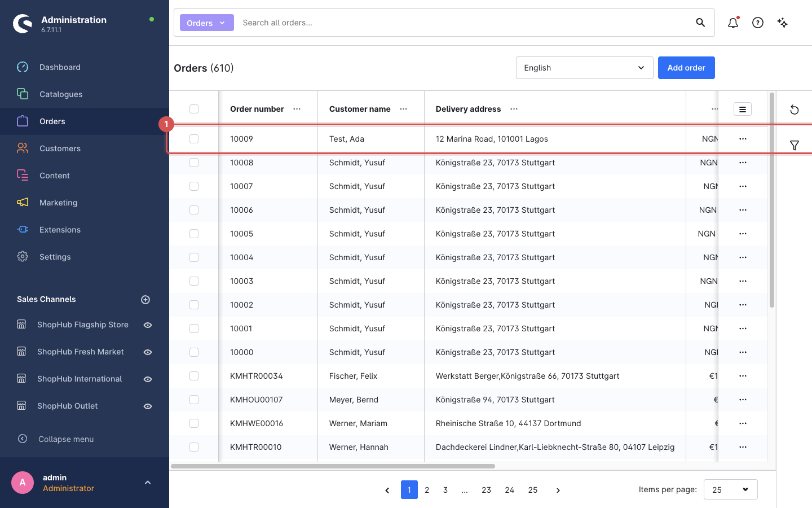
Task: Focus the search all orders field
Action: point(462,23)
